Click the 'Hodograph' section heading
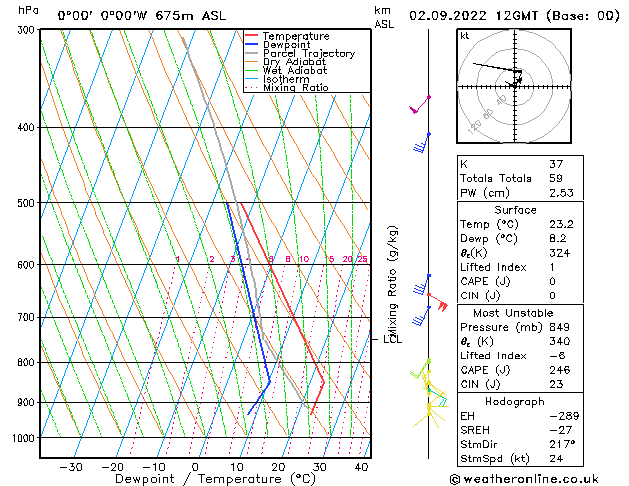Screen dimensions: 629x486 click(515, 401)
